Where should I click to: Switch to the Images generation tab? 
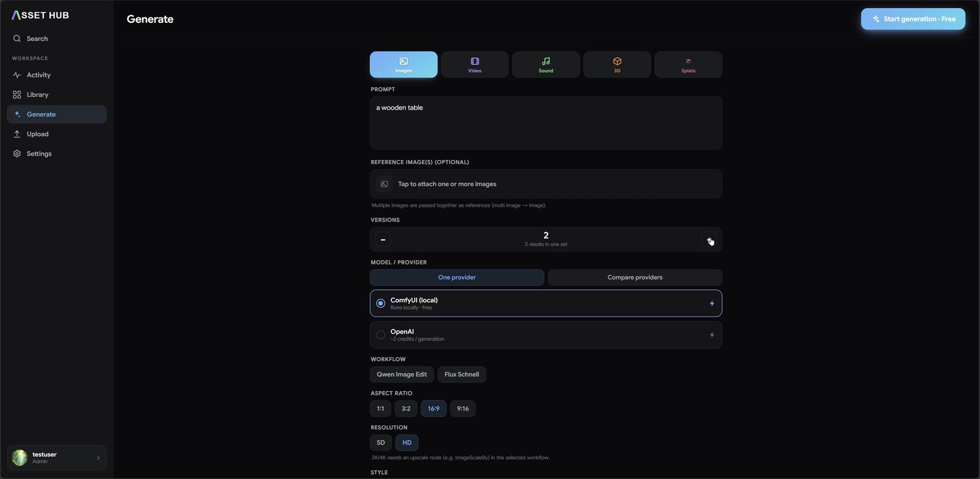coord(404,64)
